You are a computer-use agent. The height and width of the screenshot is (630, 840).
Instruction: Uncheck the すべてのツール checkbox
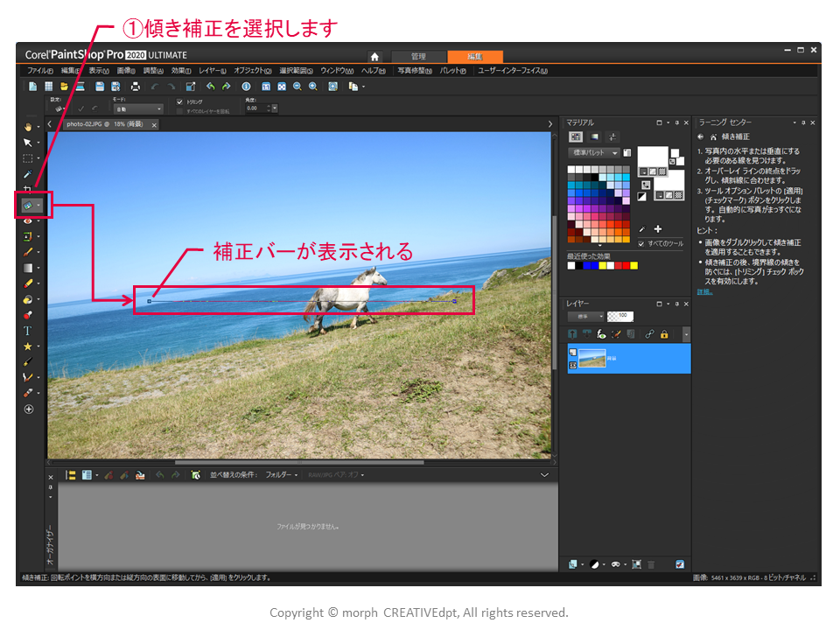coord(642,243)
